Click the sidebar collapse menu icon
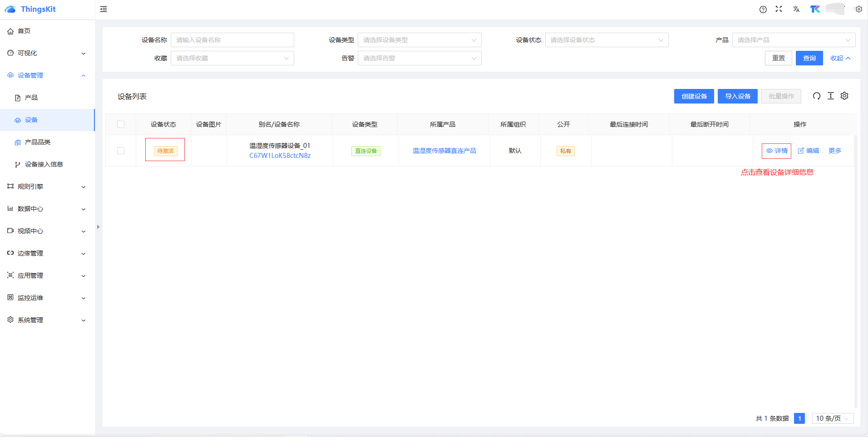This screenshot has width=868, height=437. (x=104, y=9)
